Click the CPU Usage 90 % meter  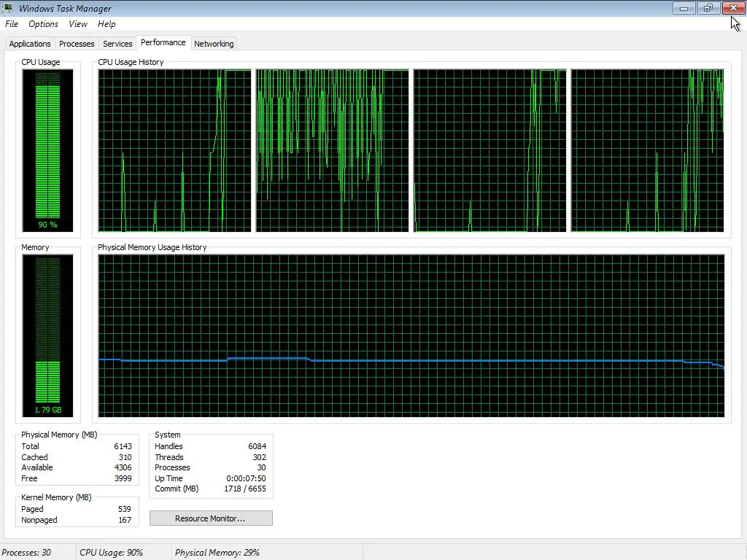[47, 150]
